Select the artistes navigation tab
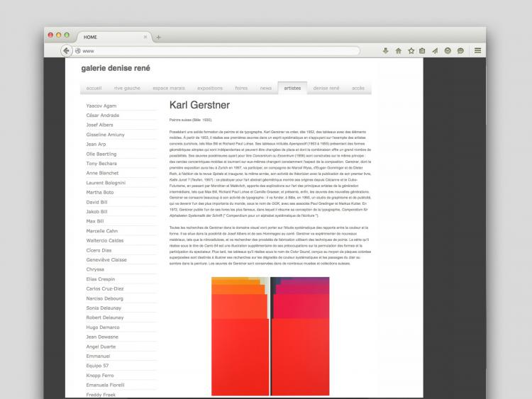The width and height of the screenshot is (532, 399). [292, 88]
